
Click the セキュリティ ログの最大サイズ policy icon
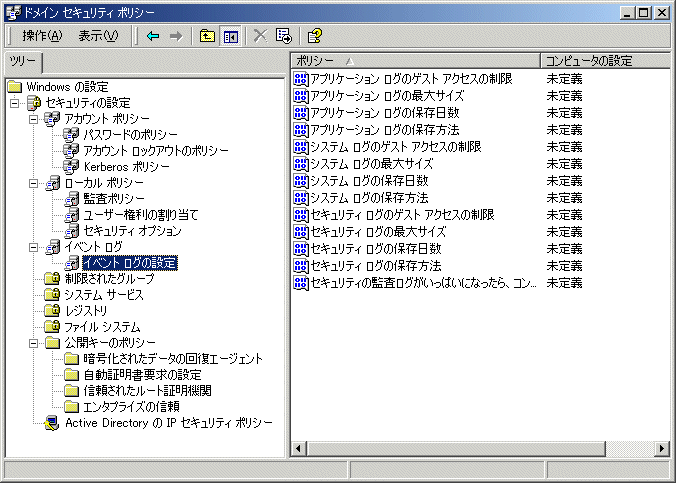(300, 232)
